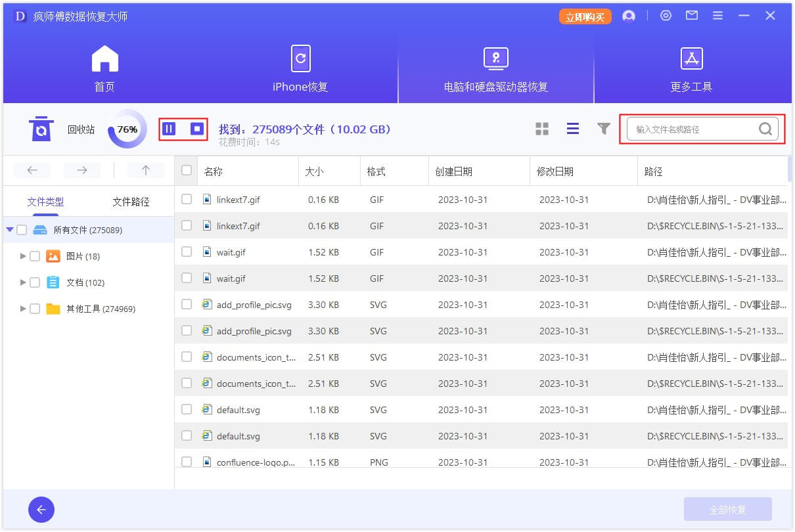Check the 其他工具 category checkbox

coord(35,309)
